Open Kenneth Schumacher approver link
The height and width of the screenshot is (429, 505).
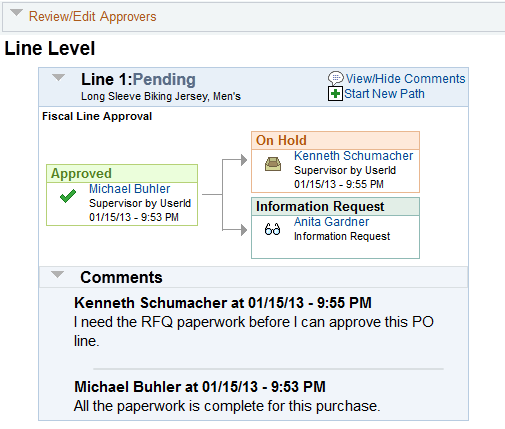pyautogui.click(x=353, y=156)
